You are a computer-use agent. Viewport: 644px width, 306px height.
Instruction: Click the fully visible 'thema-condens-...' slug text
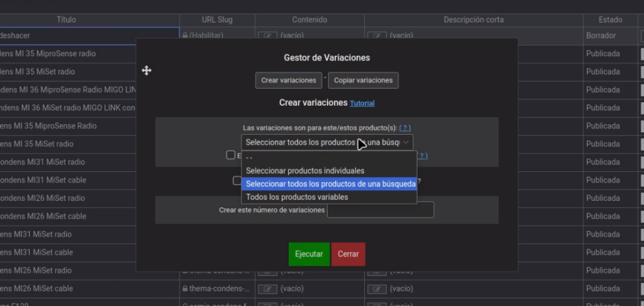(219, 289)
